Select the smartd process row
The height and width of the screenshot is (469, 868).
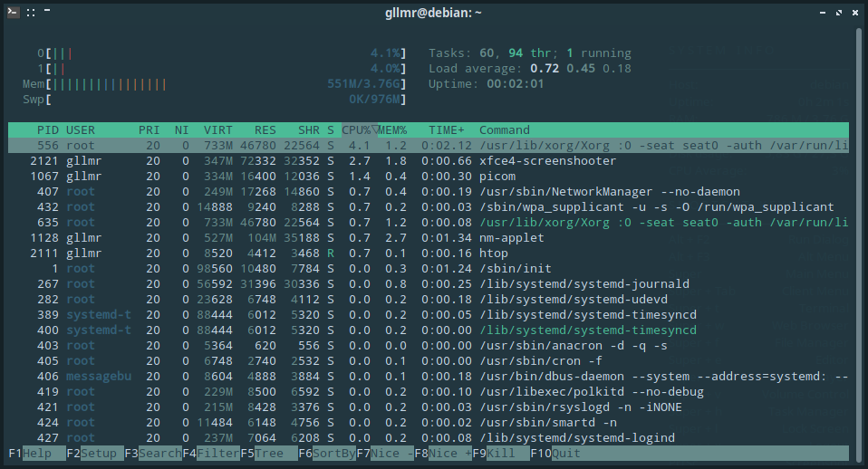(x=429, y=423)
